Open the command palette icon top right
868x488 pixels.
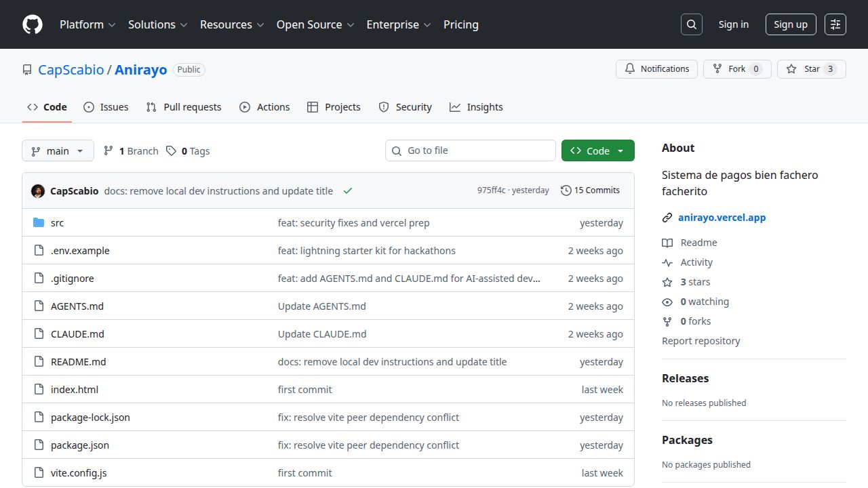pyautogui.click(x=835, y=24)
